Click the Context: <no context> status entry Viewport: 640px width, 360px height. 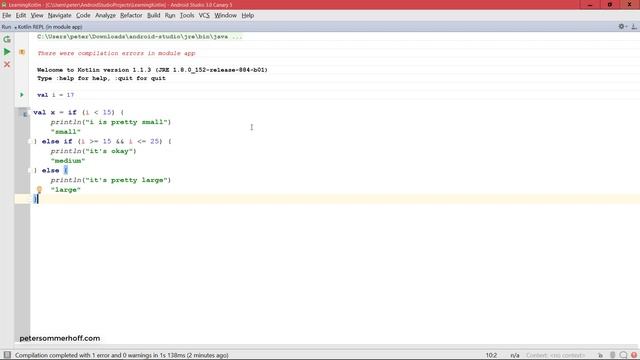[x=556, y=356]
